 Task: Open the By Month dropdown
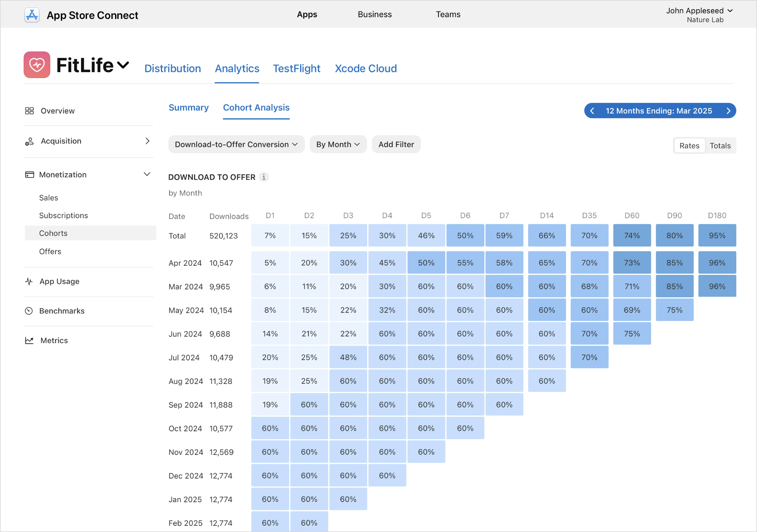338,144
